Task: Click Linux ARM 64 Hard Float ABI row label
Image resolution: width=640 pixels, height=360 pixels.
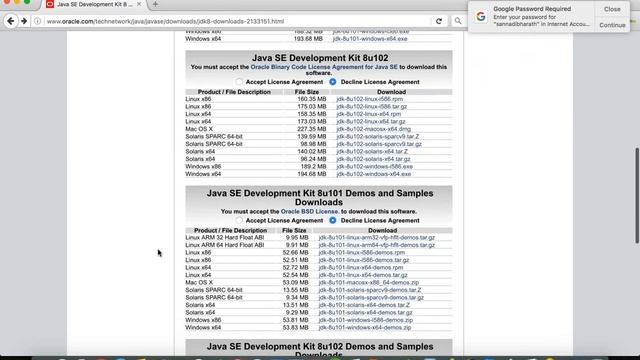Action: (224, 245)
